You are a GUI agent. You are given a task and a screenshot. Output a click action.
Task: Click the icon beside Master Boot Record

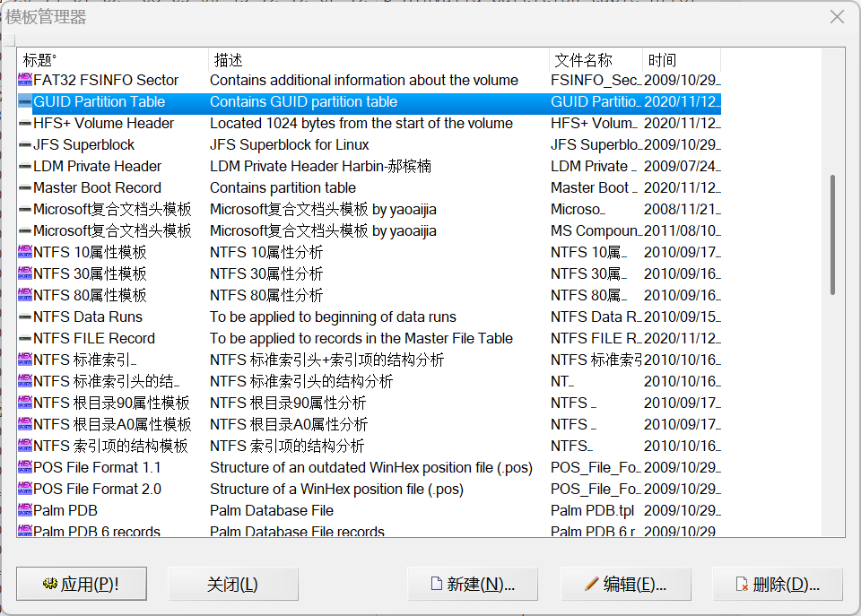(25, 188)
